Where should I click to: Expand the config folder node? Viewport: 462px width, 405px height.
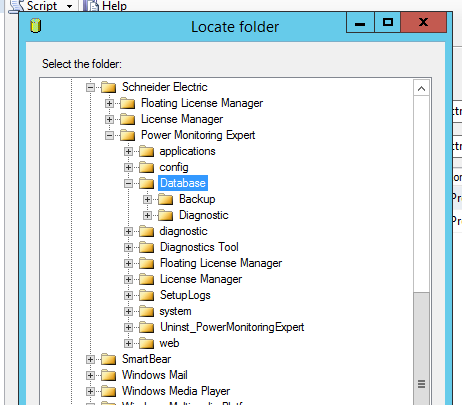tap(128, 167)
